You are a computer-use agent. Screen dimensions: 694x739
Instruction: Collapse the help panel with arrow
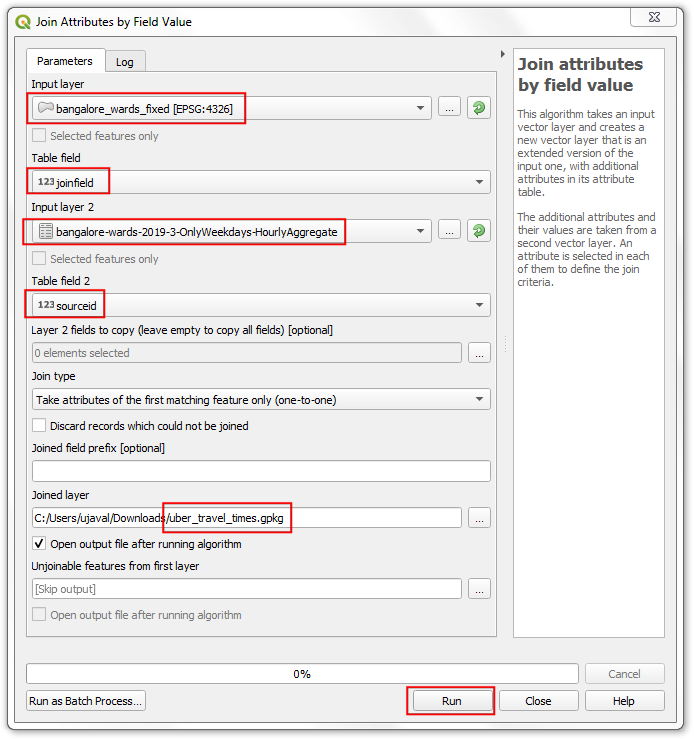point(502,54)
